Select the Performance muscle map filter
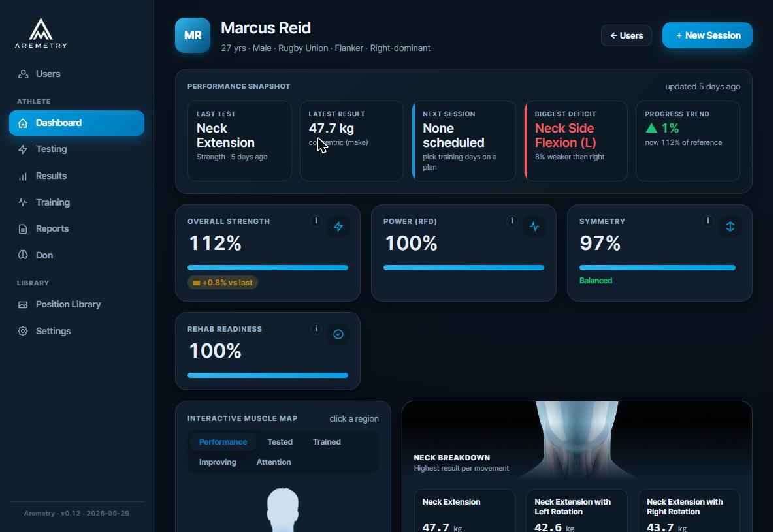This screenshot has height=532, width=780. (223, 442)
